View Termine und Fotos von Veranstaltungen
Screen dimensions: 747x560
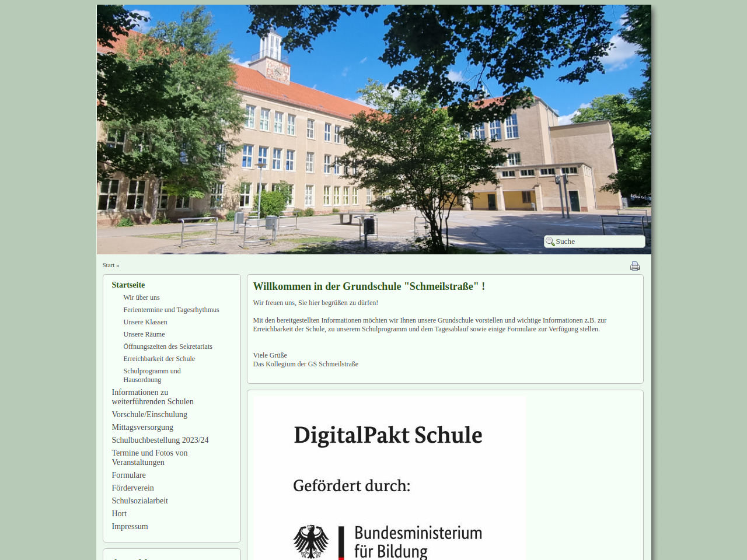coord(149,457)
